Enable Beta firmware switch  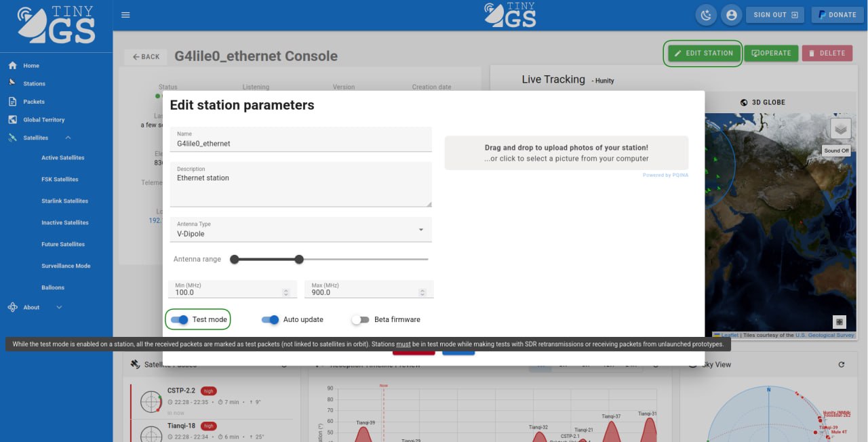point(361,319)
